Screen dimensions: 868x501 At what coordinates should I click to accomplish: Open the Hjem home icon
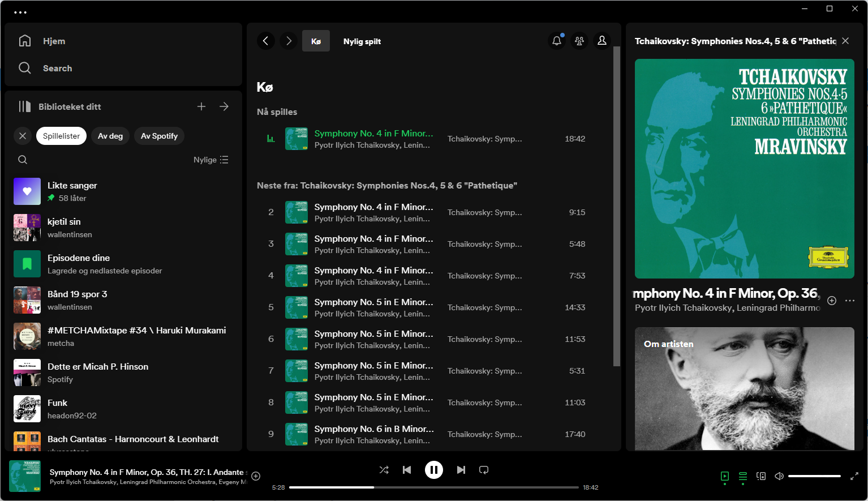pyautogui.click(x=25, y=41)
